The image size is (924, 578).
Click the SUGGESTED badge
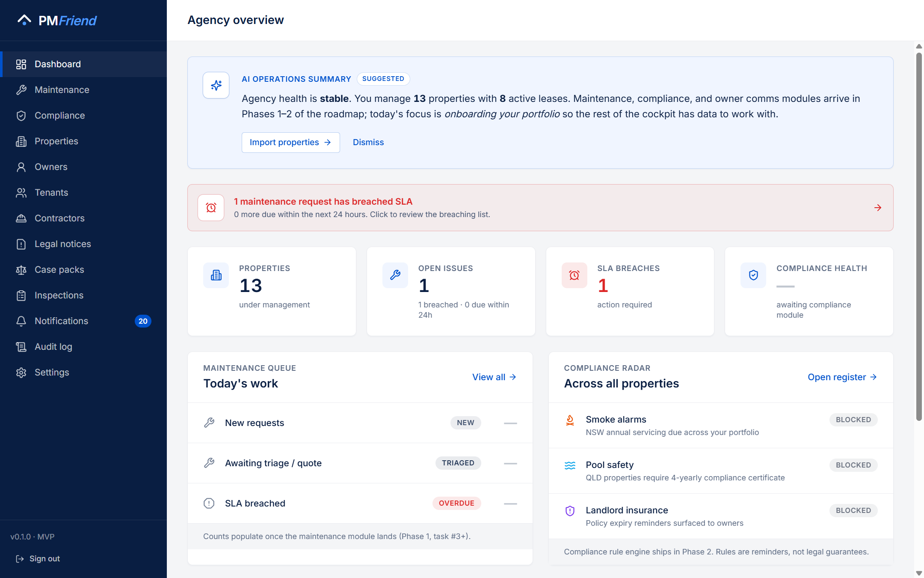point(383,79)
